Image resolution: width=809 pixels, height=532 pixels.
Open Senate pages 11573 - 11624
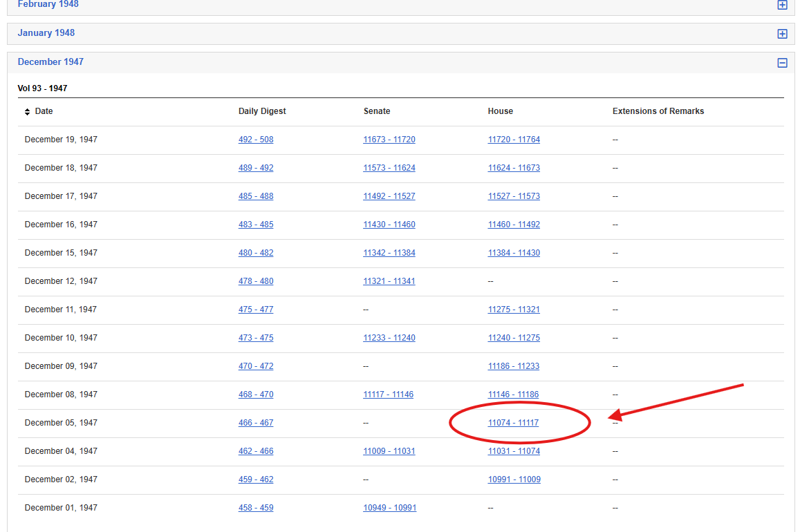389,168
